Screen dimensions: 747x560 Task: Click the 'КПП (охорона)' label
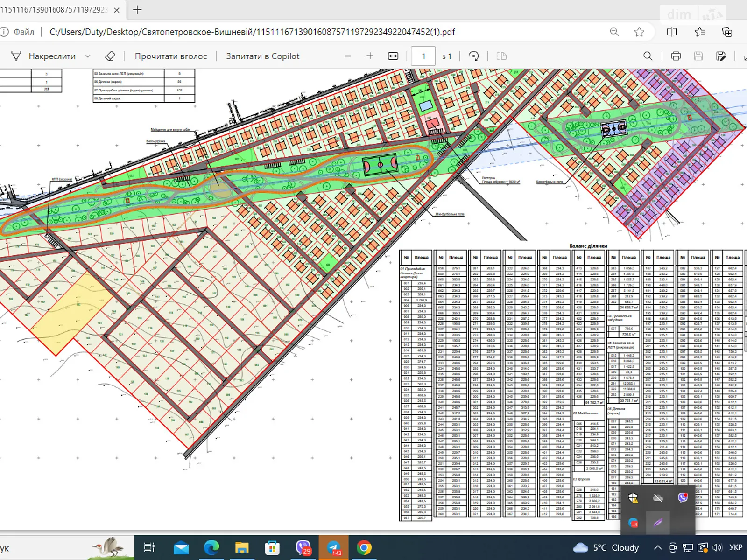(62, 179)
